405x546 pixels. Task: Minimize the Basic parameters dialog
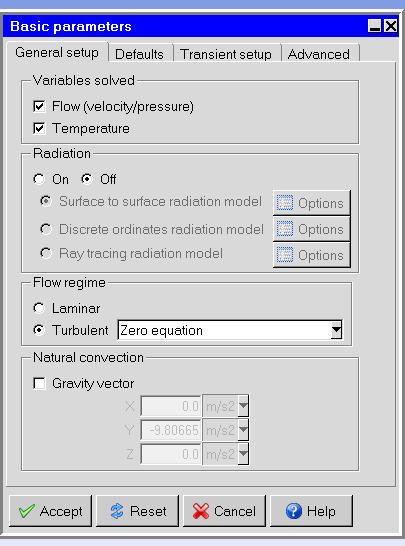coord(375,26)
